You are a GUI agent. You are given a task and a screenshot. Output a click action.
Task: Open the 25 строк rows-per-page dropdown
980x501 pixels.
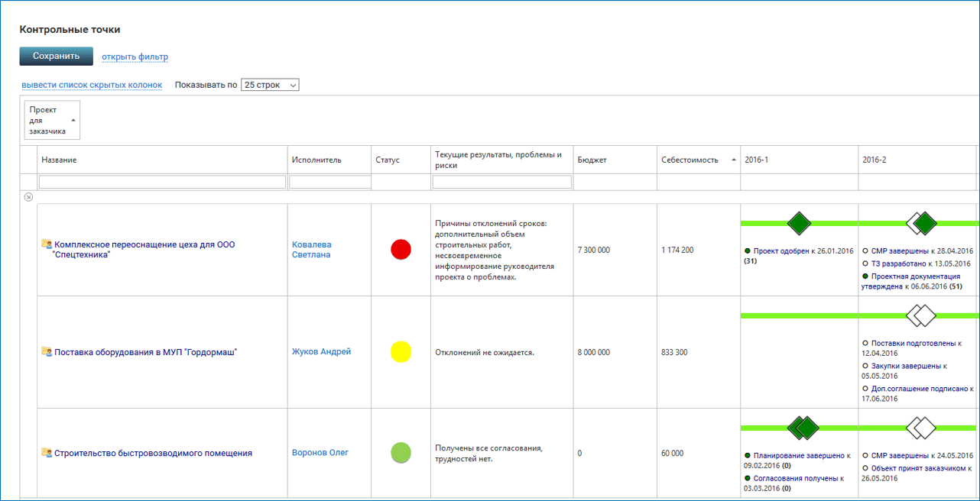click(x=270, y=85)
